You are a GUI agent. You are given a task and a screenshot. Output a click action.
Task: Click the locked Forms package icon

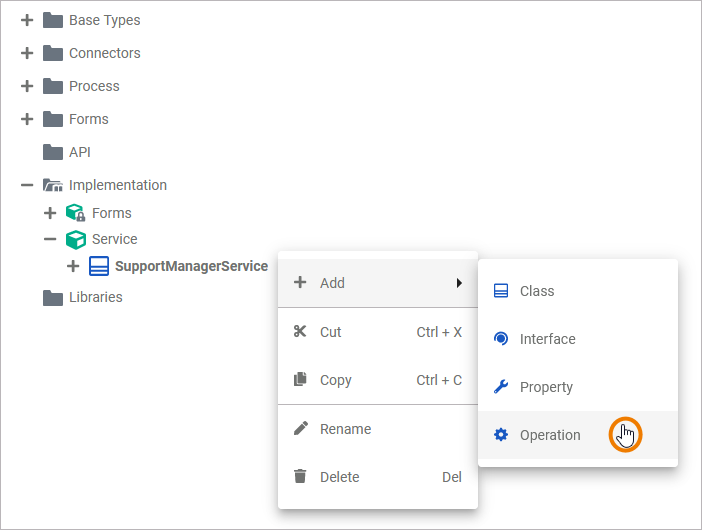click(x=75, y=213)
